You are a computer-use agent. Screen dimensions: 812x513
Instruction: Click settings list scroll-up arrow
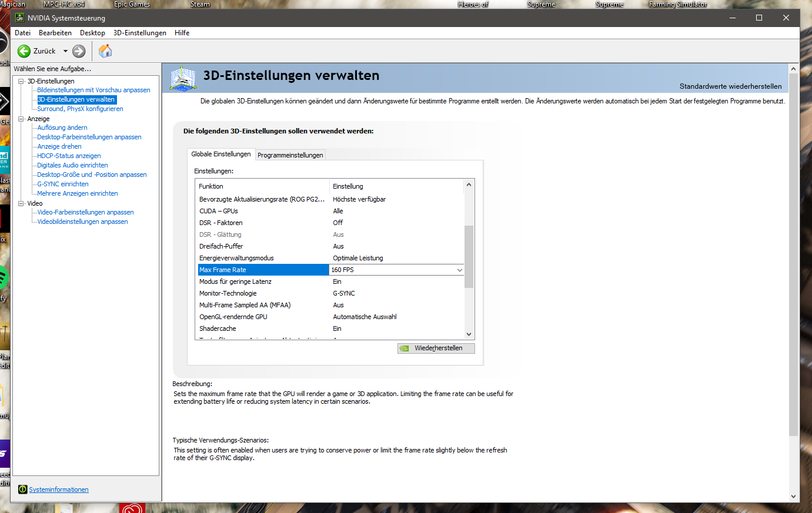click(x=469, y=185)
